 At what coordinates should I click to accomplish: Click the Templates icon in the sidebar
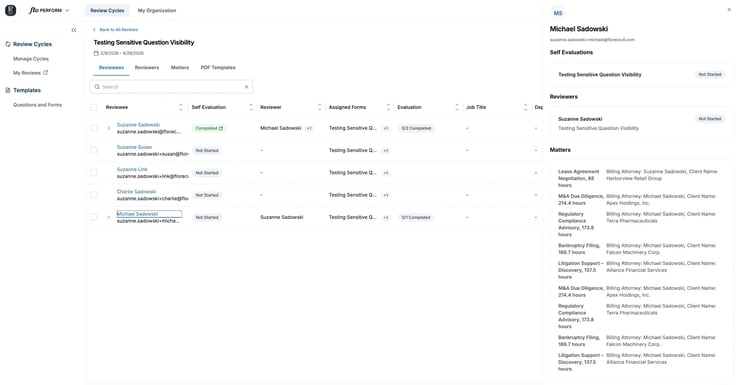pos(8,90)
